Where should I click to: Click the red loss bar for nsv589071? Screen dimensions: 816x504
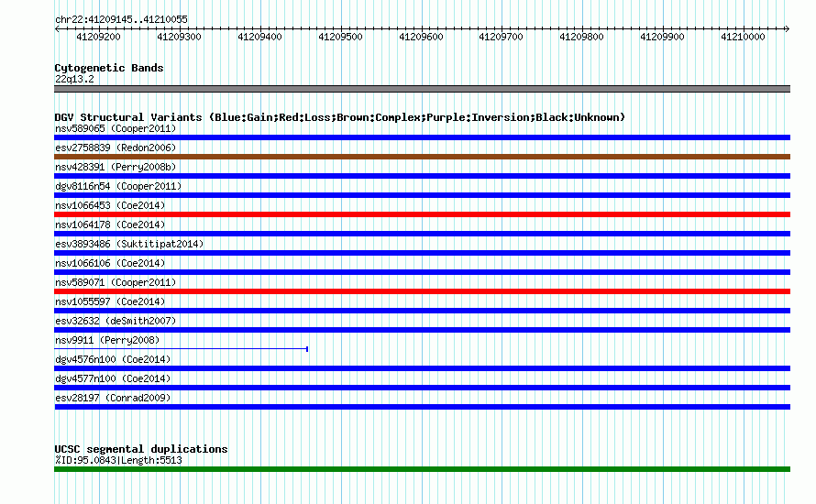pyautogui.click(x=422, y=291)
